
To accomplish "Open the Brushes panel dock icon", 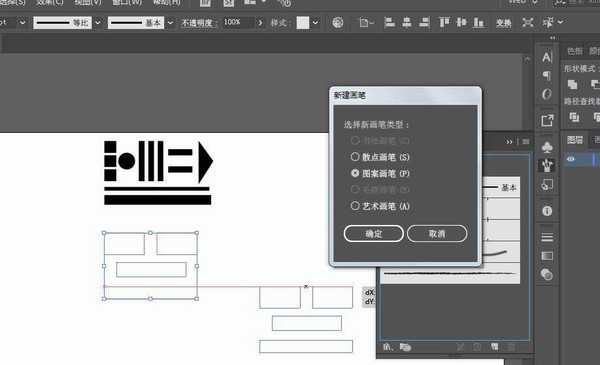I will coord(547,165).
